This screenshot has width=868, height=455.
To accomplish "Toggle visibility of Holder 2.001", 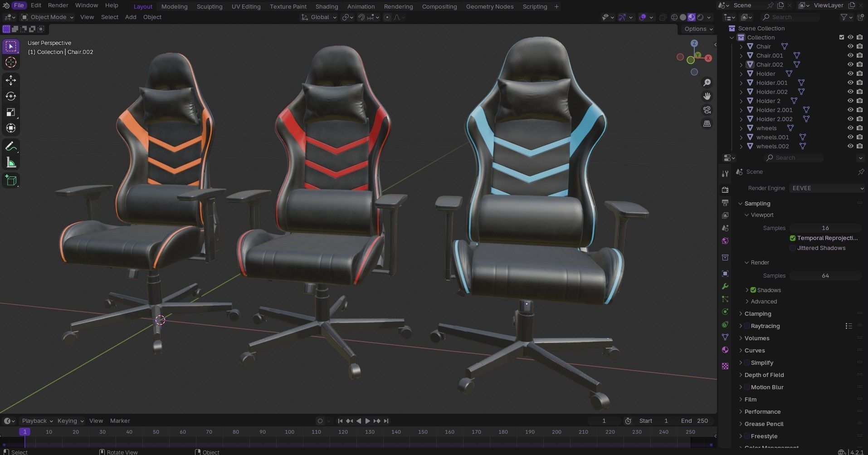I will pyautogui.click(x=850, y=110).
